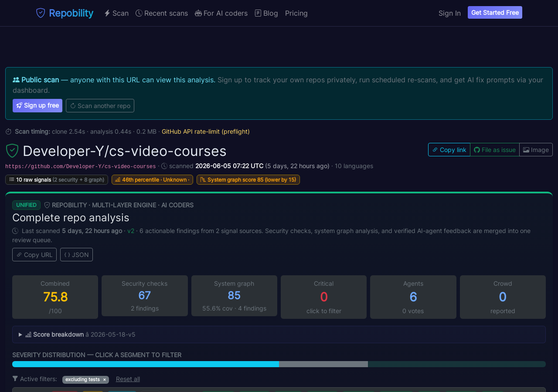The height and width of the screenshot is (392, 558).
Task: Remove the excluding tests filter
Action: pos(105,380)
